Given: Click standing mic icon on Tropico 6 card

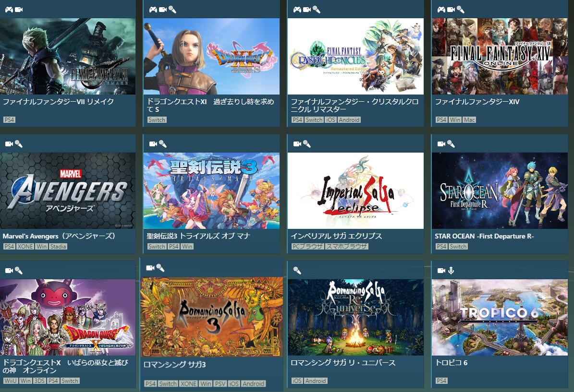Looking at the screenshot, I should 451,271.
